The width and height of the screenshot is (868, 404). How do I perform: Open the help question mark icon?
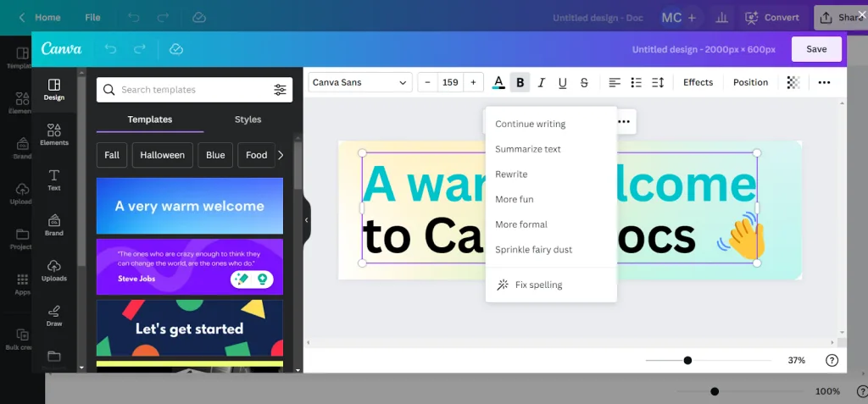coord(832,360)
